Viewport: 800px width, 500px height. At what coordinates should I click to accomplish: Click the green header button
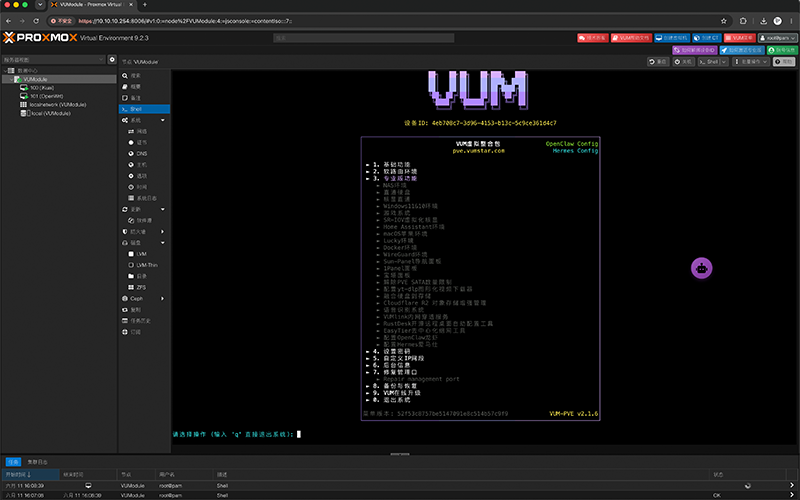click(x=782, y=50)
